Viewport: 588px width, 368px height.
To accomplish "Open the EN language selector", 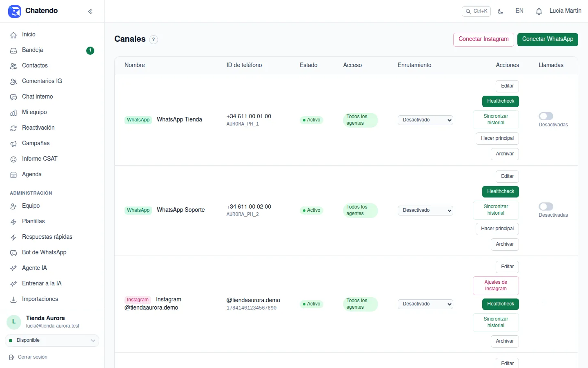I will (519, 11).
